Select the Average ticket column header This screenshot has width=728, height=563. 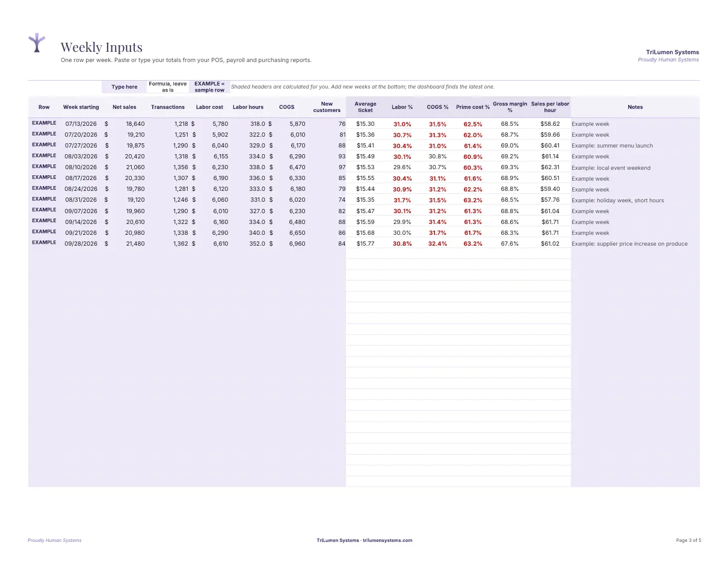tap(365, 107)
